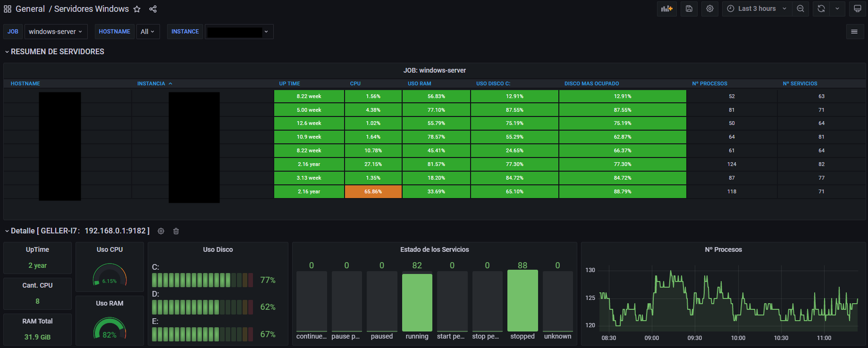Collapse the RESUMEN DE SERVIDORES row
Screen dimensions: 868x348
(54, 51)
